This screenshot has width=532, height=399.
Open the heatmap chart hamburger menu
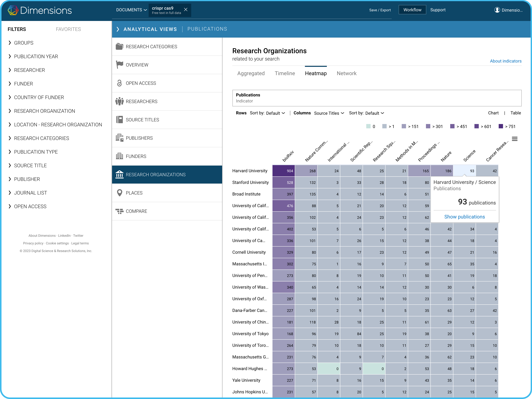514,139
